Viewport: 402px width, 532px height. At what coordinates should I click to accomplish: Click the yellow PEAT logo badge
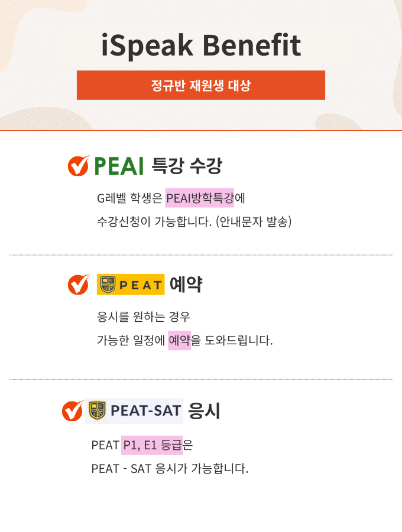click(x=131, y=285)
